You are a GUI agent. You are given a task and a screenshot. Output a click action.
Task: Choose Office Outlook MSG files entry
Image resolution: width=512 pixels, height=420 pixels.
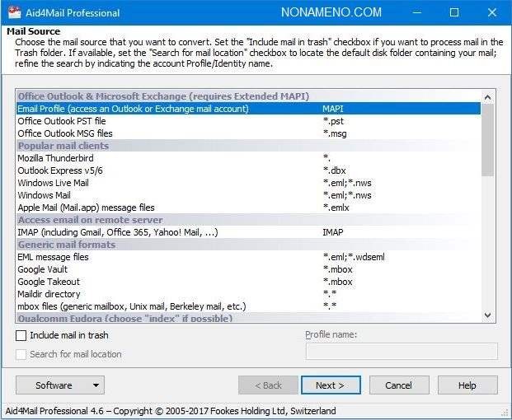(65, 133)
